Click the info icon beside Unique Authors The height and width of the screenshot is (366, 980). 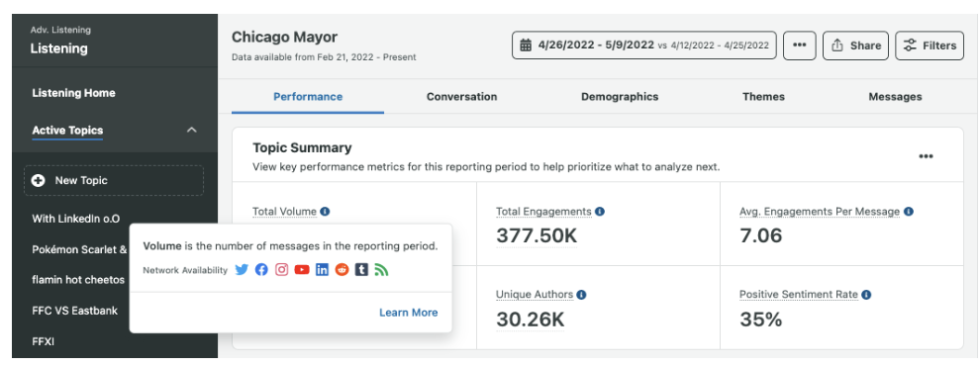582,294
